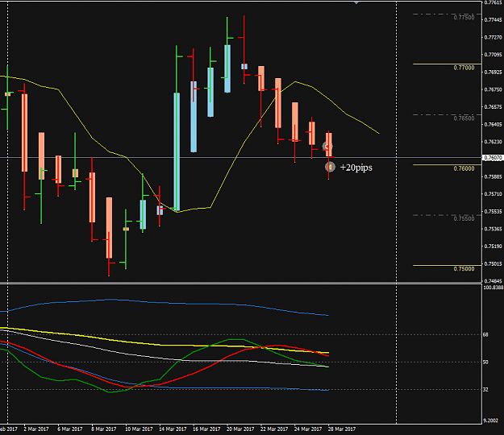Click indicator level 50 label

coord(485,362)
